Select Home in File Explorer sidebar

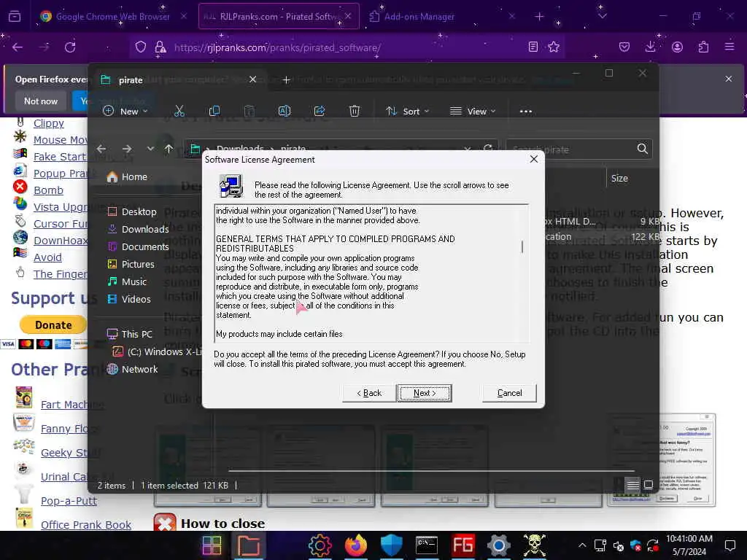(x=127, y=177)
